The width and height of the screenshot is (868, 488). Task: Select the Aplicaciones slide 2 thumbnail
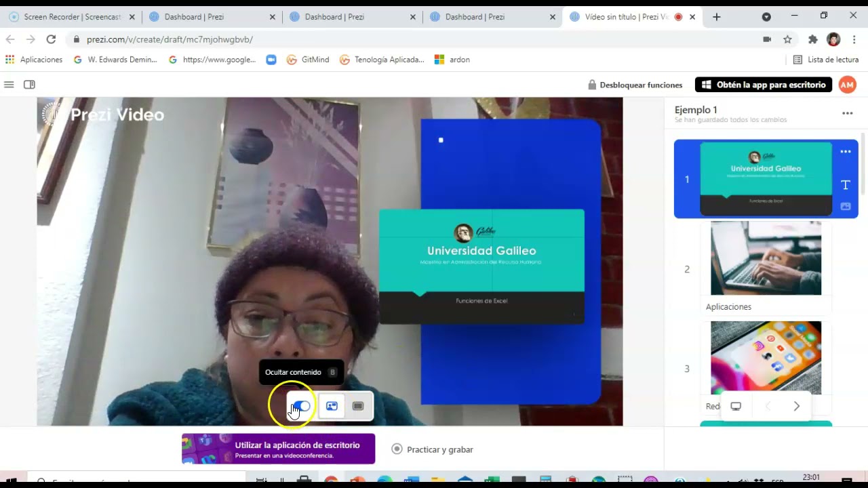(766, 258)
